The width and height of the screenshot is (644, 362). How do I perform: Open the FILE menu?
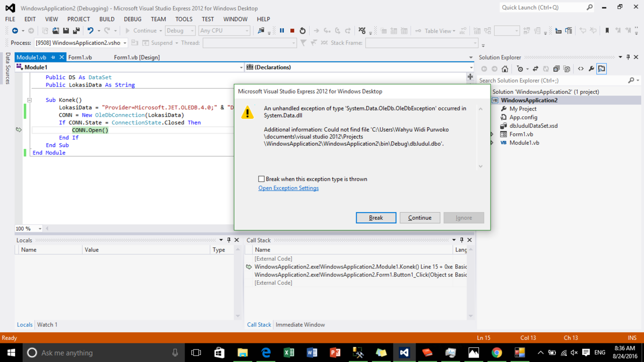(10, 19)
